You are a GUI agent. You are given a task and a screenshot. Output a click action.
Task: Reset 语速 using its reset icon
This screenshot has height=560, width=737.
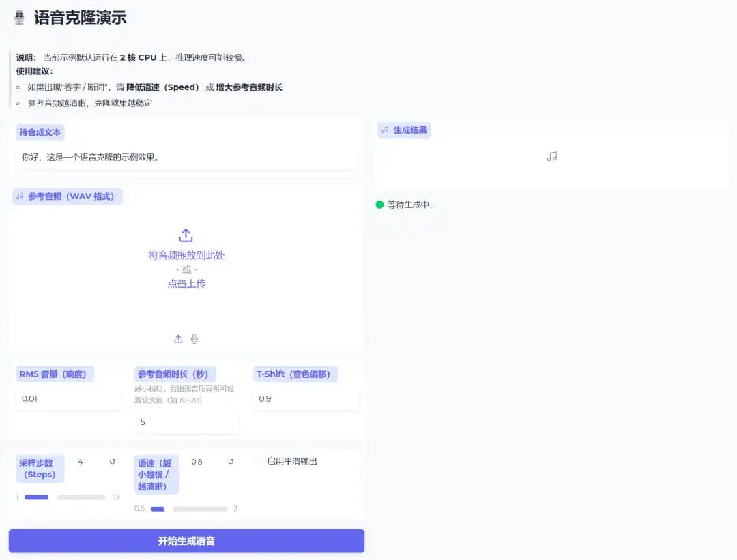[231, 462]
